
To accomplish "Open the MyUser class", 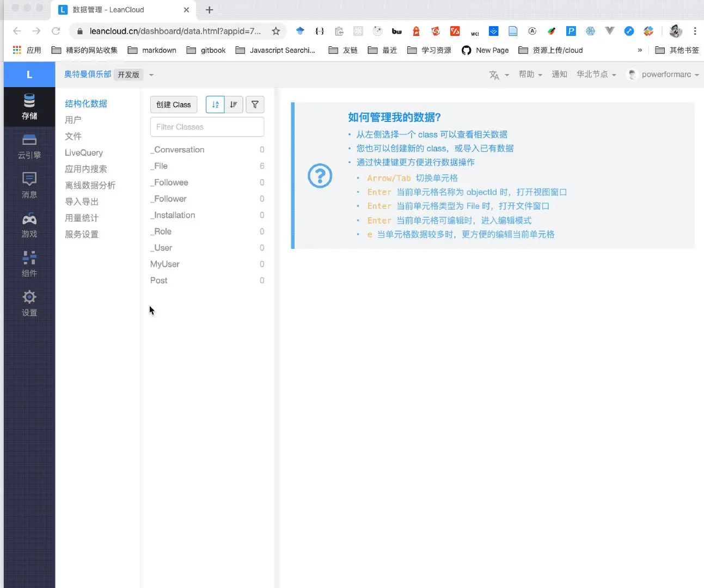I will pos(207,264).
